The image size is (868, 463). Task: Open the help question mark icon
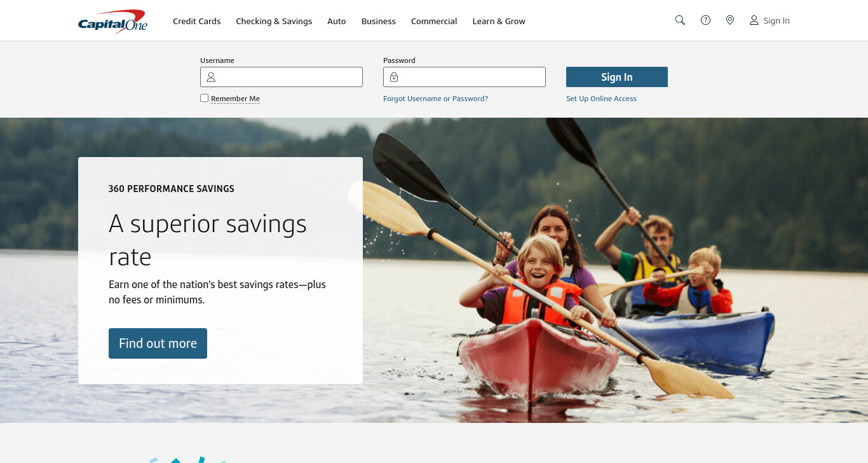[x=705, y=20]
